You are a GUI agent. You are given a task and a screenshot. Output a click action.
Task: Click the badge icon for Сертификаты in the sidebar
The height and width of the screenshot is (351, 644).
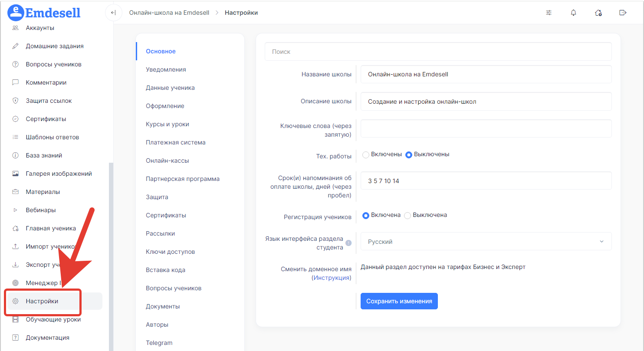tap(16, 119)
